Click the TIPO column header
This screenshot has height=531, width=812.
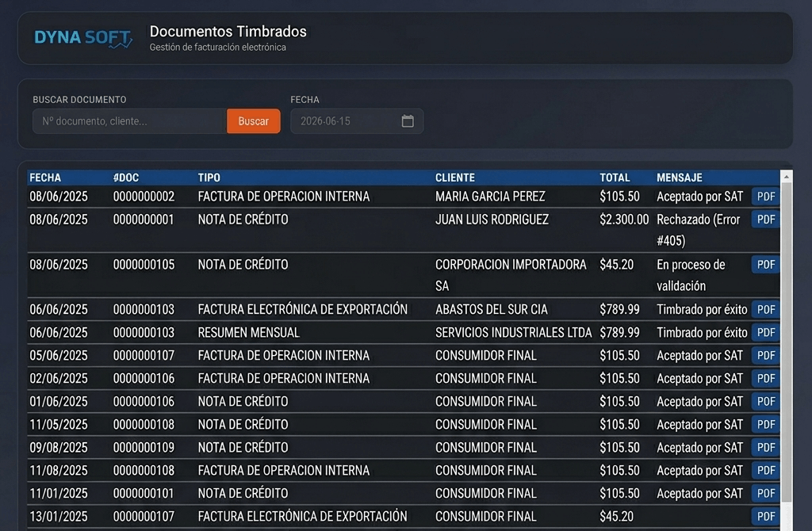[x=209, y=178]
